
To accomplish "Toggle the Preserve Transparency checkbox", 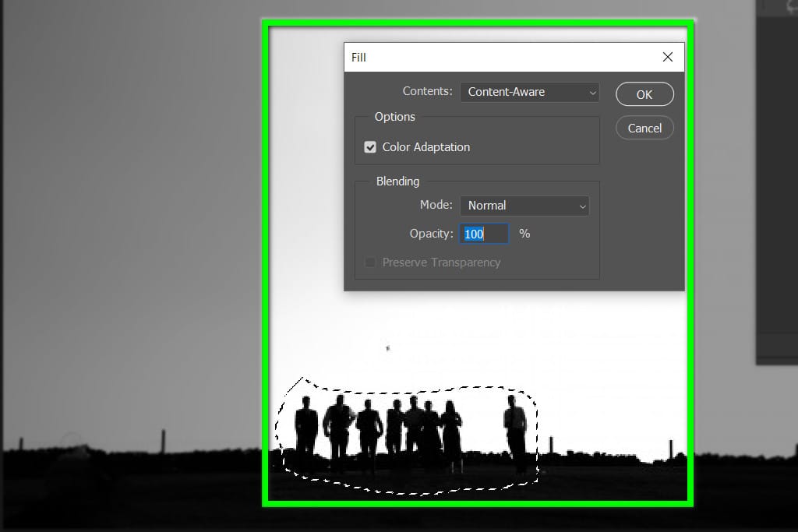I will point(370,262).
